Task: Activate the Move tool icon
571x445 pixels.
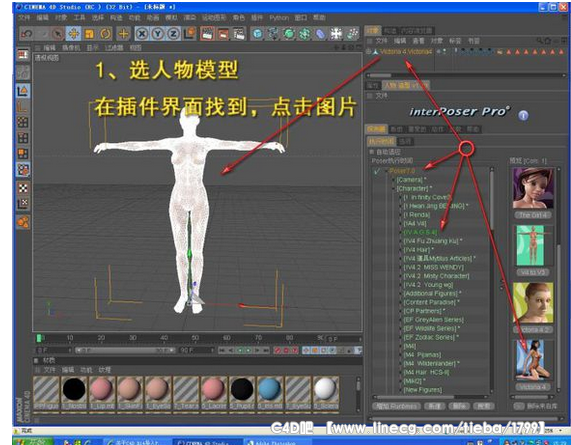Action: click(73, 34)
